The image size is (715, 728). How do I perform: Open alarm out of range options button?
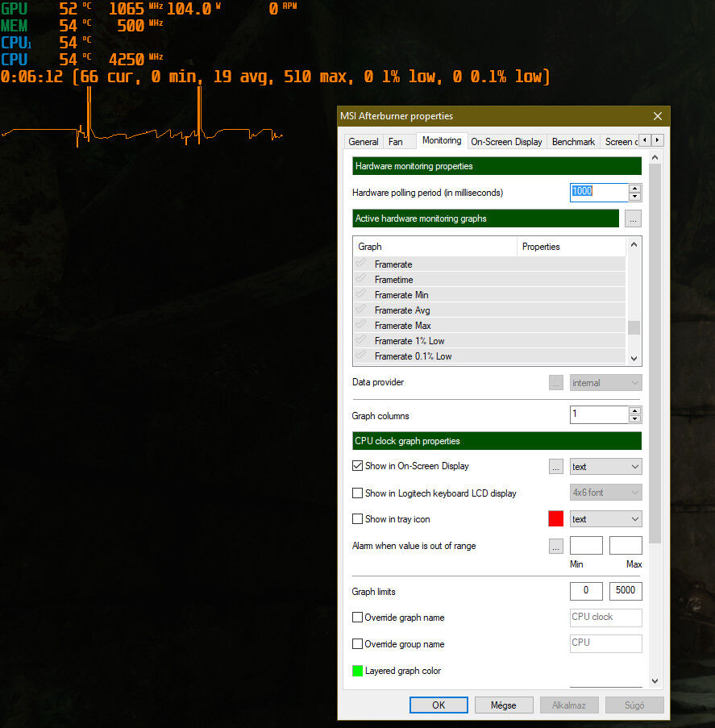pyautogui.click(x=555, y=547)
